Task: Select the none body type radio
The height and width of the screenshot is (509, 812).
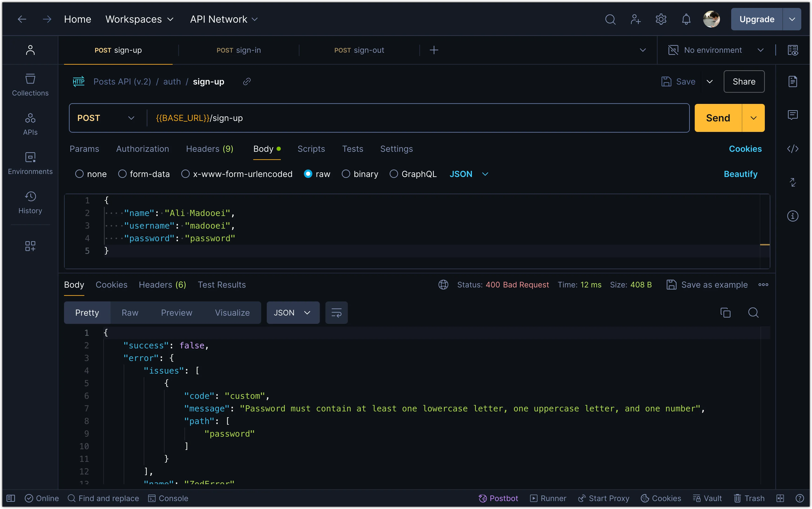Action: point(79,174)
